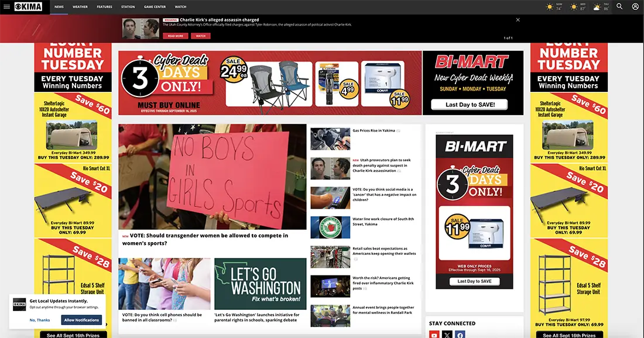Open the Station menu
The width and height of the screenshot is (644, 338).
(x=128, y=7)
